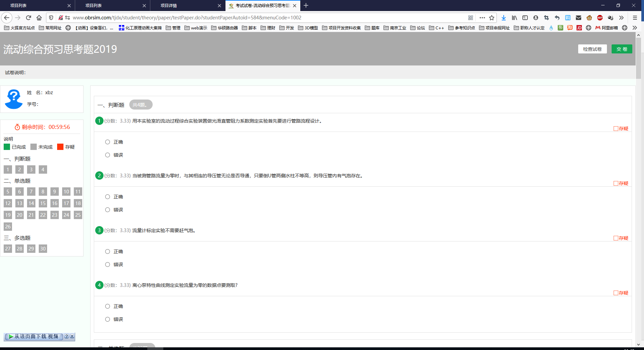Go back with the browser back arrow
The height and width of the screenshot is (350, 644).
(x=7, y=18)
